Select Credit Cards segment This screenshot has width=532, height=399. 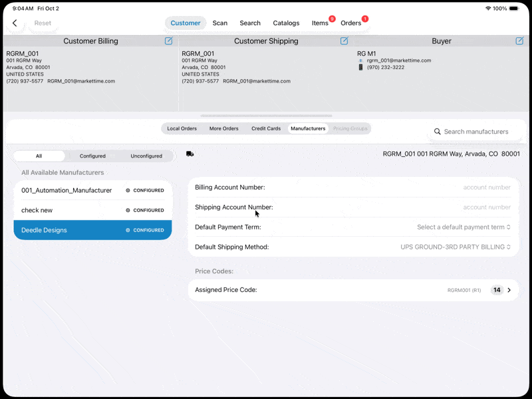click(x=266, y=128)
